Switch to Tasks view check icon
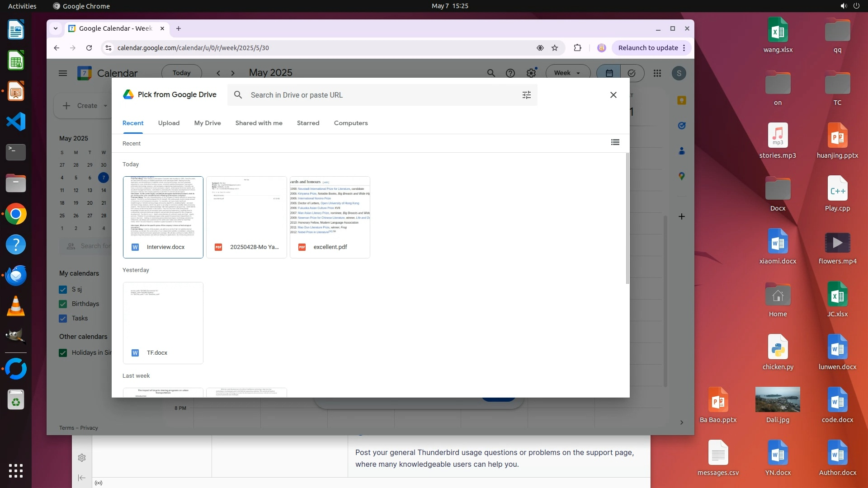 coord(632,73)
